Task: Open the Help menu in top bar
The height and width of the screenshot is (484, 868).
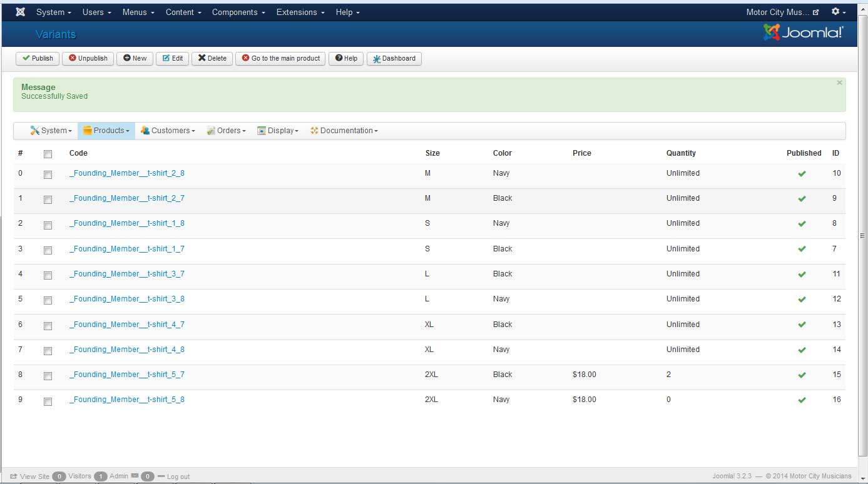Action: [x=348, y=12]
